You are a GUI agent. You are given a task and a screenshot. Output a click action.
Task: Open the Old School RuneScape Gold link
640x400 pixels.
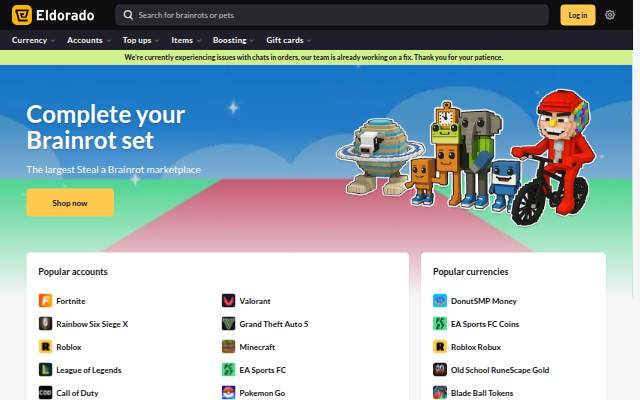pos(500,370)
